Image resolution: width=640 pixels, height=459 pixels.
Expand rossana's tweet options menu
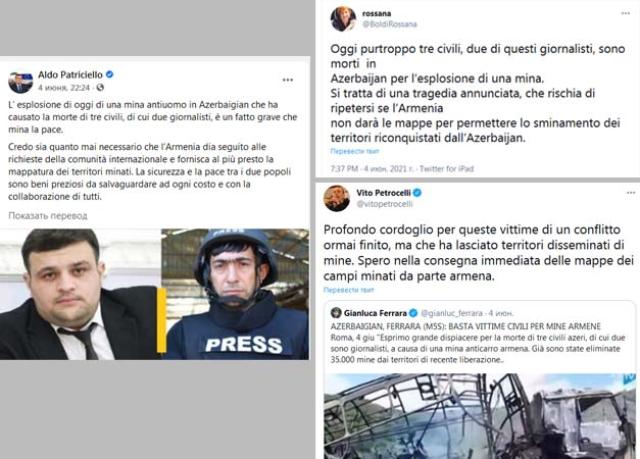coord(625,13)
